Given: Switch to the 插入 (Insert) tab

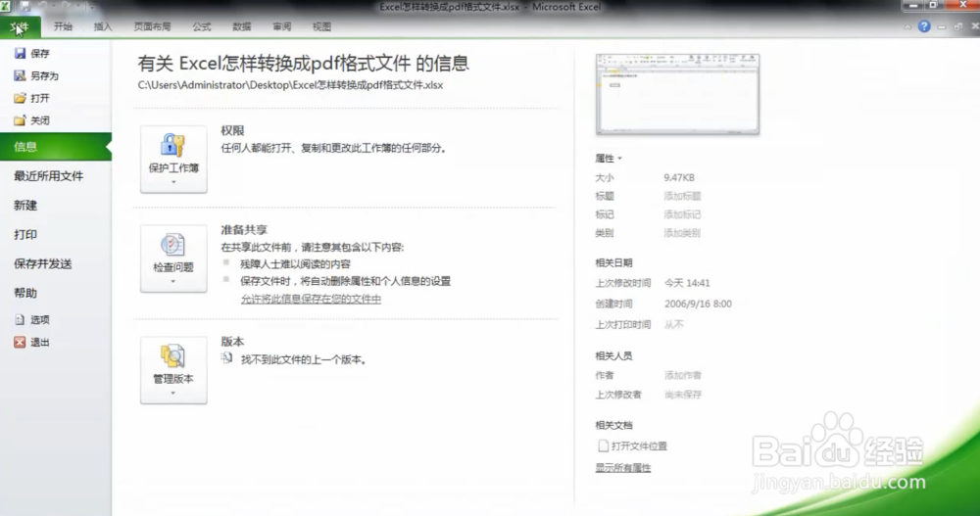Looking at the screenshot, I should click(x=103, y=26).
